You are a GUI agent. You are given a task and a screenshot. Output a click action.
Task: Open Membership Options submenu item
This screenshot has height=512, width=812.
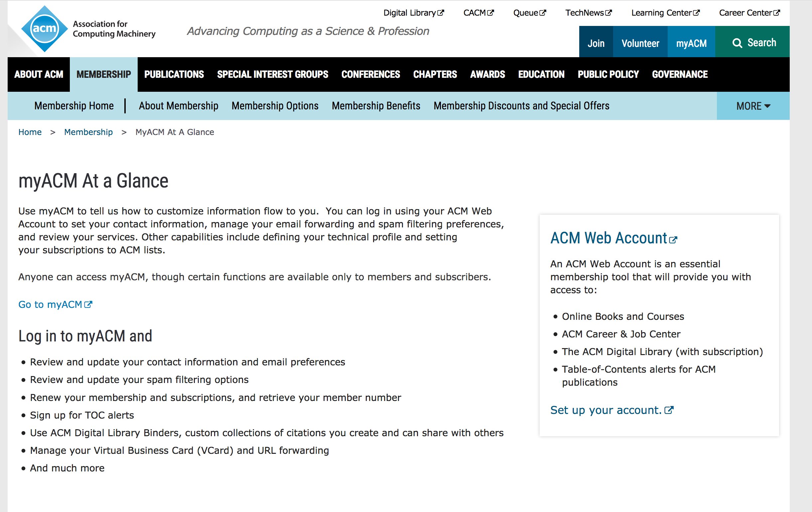tap(275, 106)
